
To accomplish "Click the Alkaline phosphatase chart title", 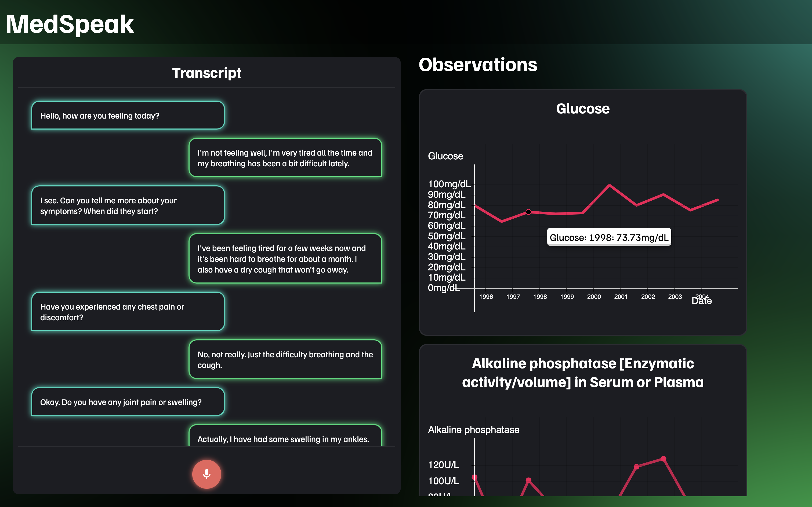I will (x=582, y=373).
